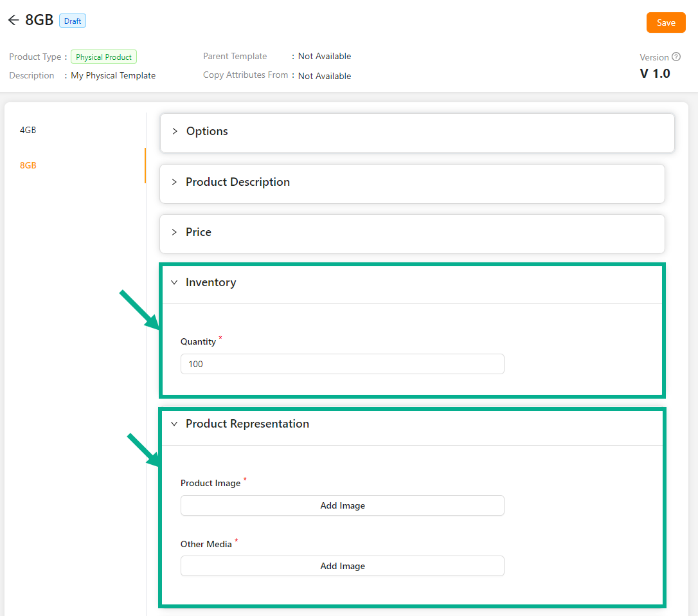The height and width of the screenshot is (616, 698).
Task: Expand the Price section chevron
Action: pos(174,232)
